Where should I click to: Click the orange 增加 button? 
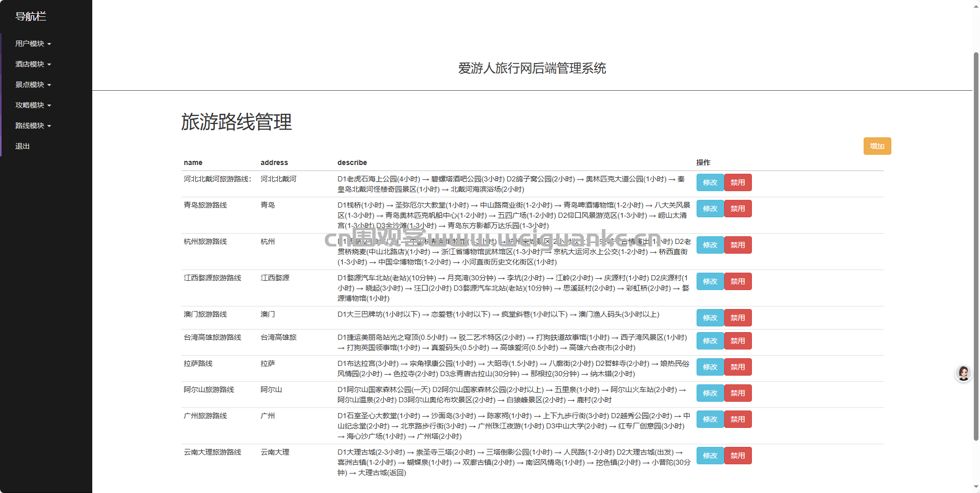tap(877, 146)
